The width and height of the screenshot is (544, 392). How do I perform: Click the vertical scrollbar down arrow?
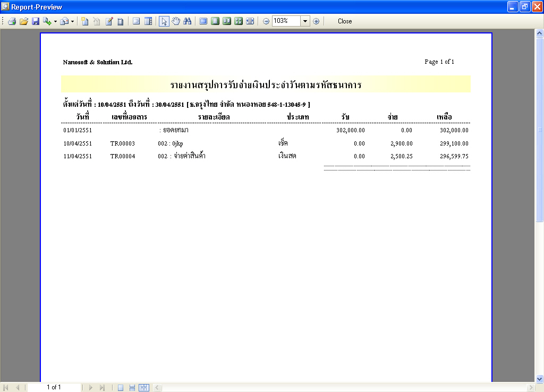click(540, 379)
